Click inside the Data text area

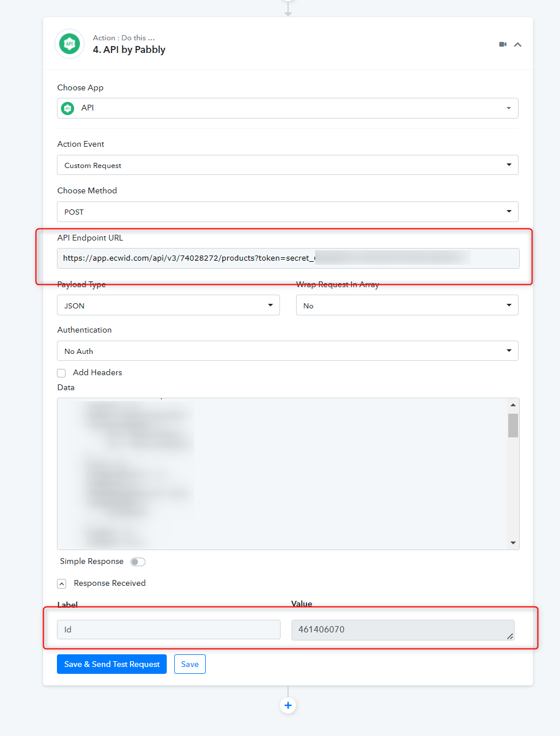[282, 474]
